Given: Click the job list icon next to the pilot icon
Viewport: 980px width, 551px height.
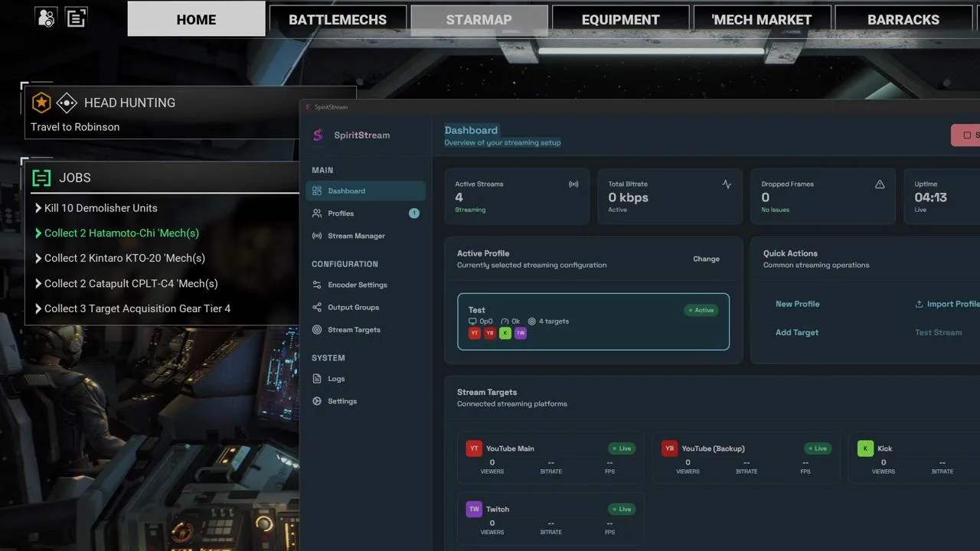Looking at the screenshot, I should click(x=77, y=17).
